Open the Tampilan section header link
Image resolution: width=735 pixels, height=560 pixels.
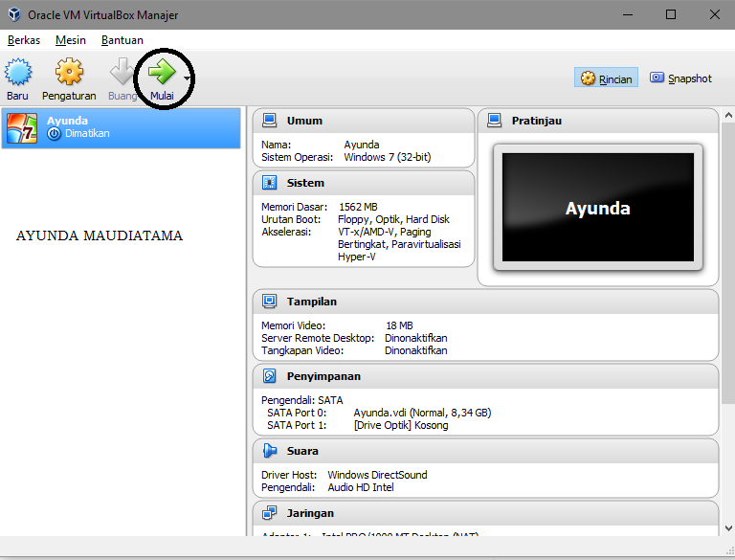[312, 302]
